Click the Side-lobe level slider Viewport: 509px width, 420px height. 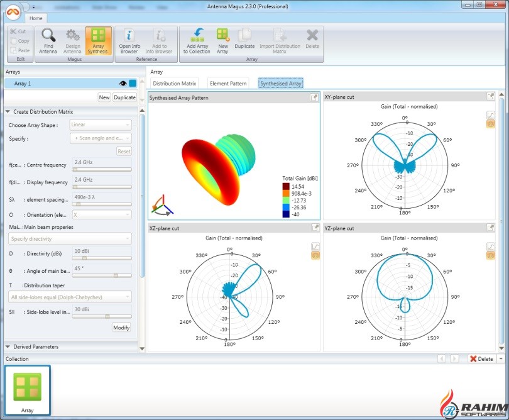click(102, 316)
